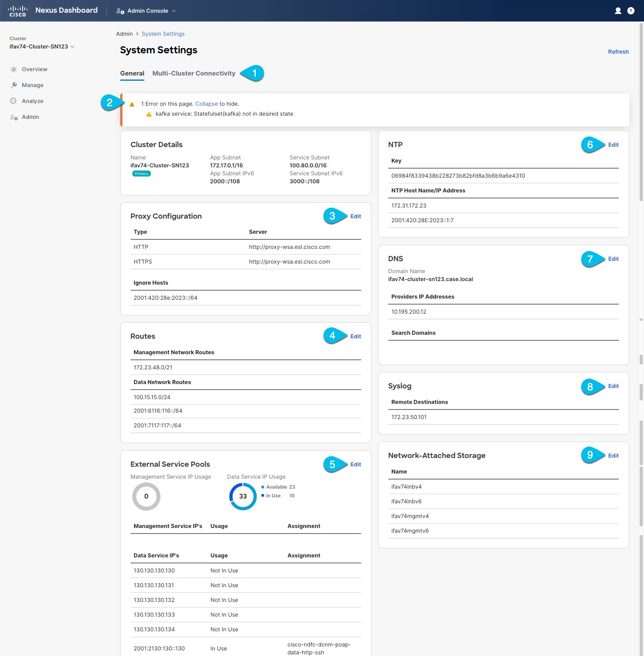The width and height of the screenshot is (644, 656).
Task: Click the Analyze sidebar icon
Action: 14,101
